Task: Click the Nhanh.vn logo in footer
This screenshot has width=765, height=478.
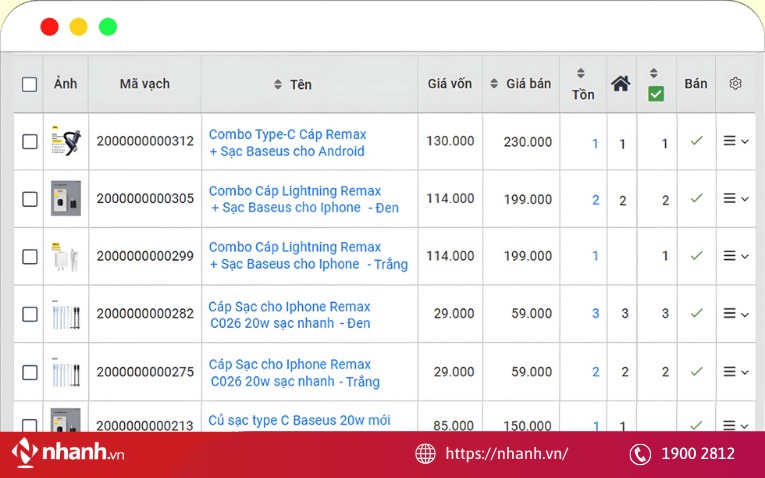Action: (68, 453)
